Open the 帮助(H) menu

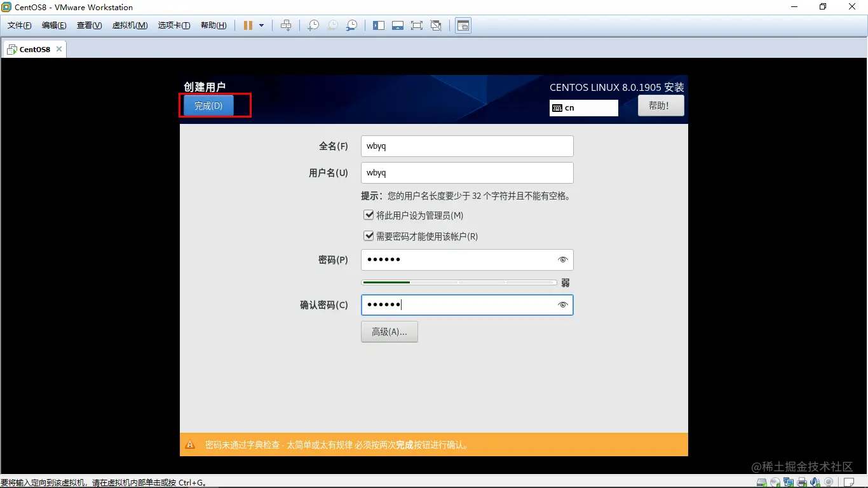(214, 25)
